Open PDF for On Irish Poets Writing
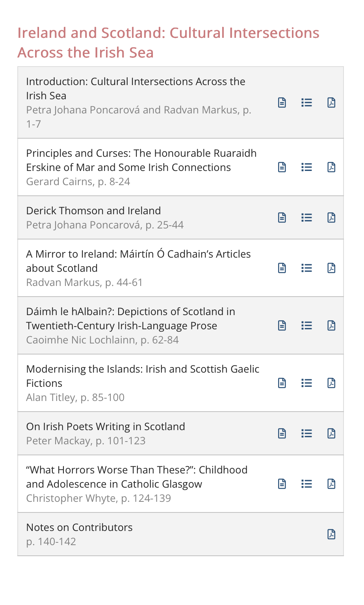Image resolution: width=364 pixels, height=605 pixels. point(331,434)
